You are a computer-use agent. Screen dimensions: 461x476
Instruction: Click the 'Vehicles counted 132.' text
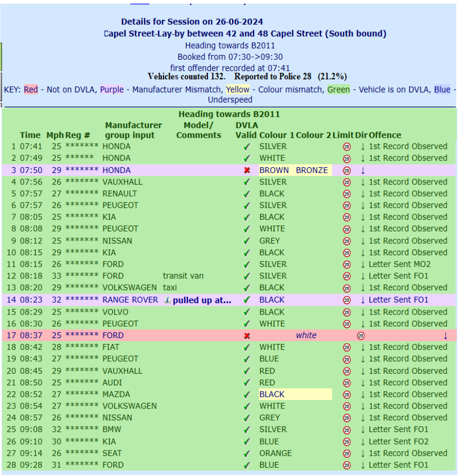(186, 77)
